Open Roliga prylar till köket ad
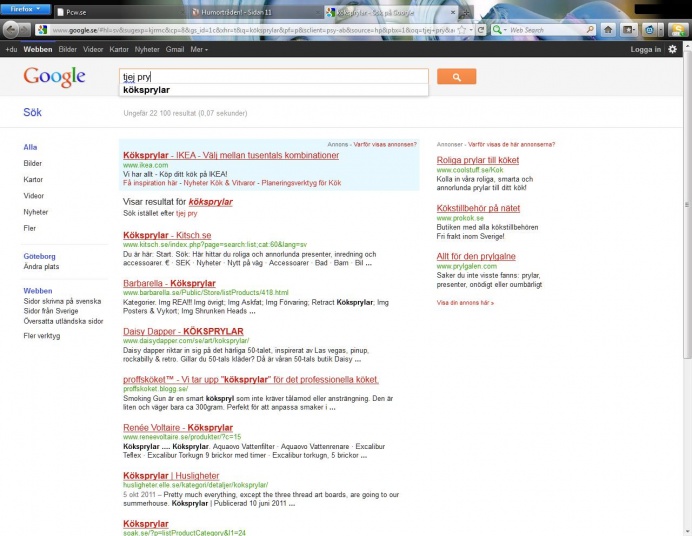 click(x=478, y=160)
